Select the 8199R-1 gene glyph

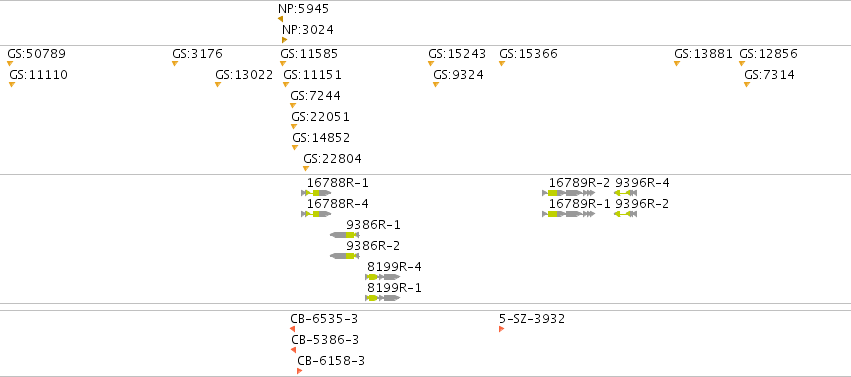tap(383, 298)
